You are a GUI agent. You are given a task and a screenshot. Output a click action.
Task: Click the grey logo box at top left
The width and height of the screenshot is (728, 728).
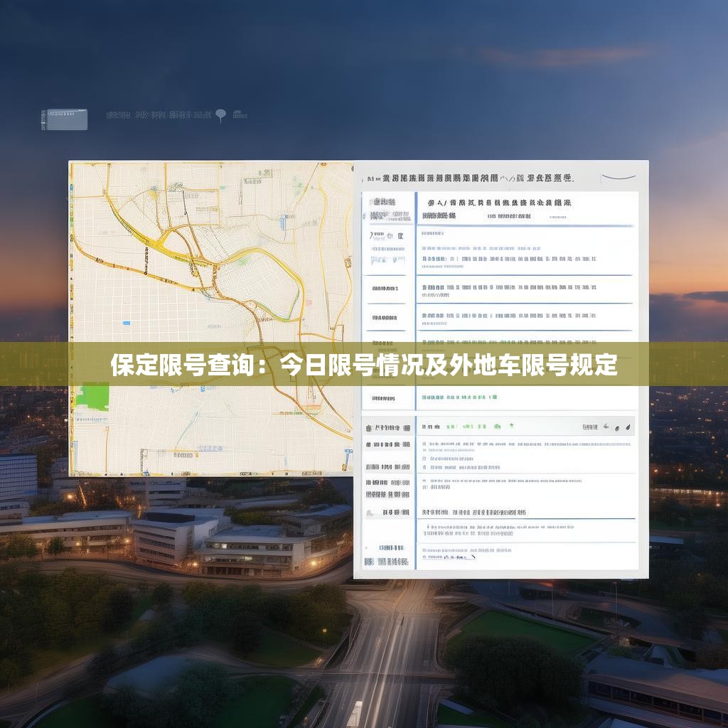pos(64,119)
